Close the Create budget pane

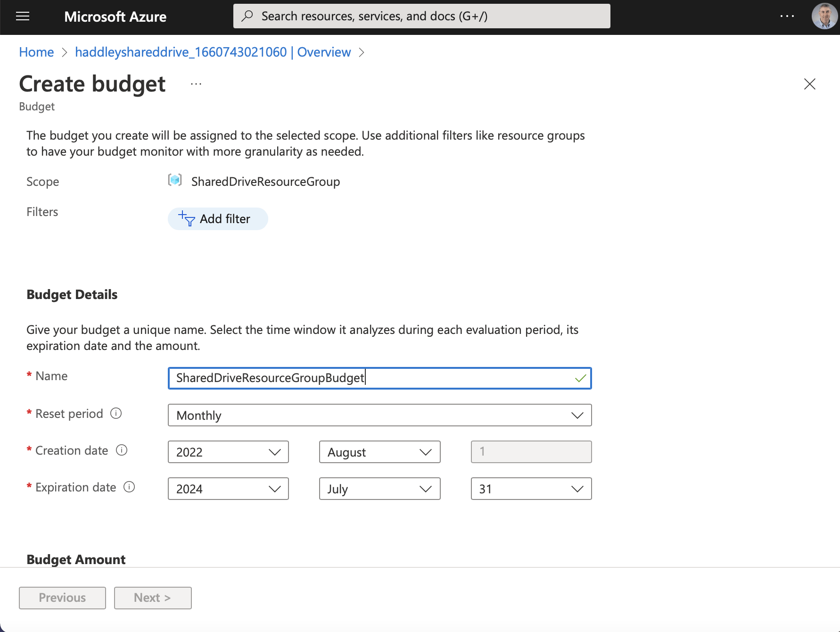(809, 84)
